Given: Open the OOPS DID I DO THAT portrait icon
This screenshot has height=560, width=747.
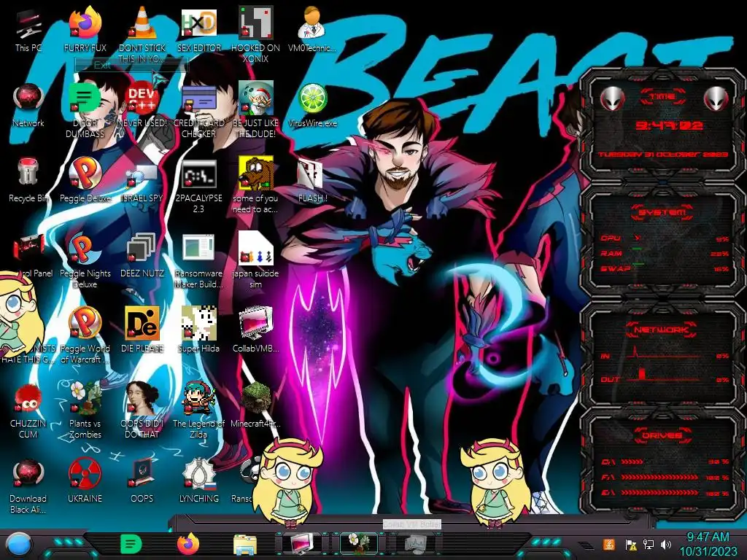Looking at the screenshot, I should pos(142,411).
